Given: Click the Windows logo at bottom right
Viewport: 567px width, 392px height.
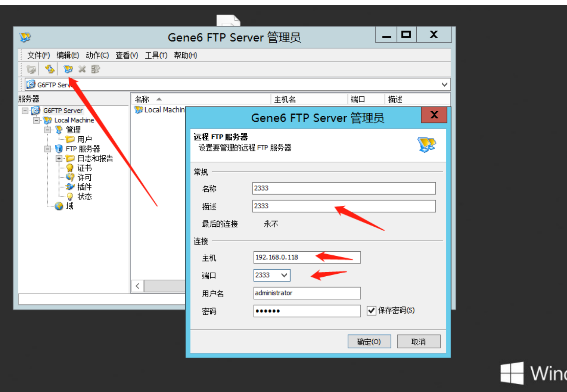Looking at the screenshot, I should click(x=512, y=373).
